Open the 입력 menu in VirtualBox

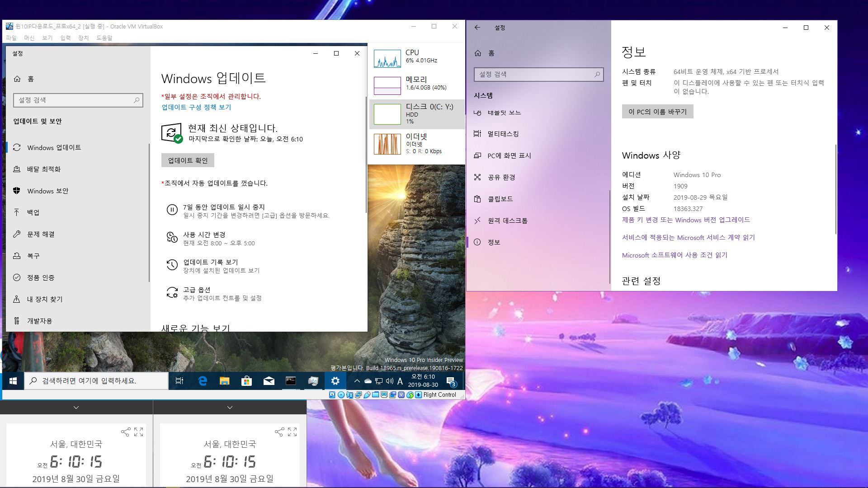coord(66,38)
